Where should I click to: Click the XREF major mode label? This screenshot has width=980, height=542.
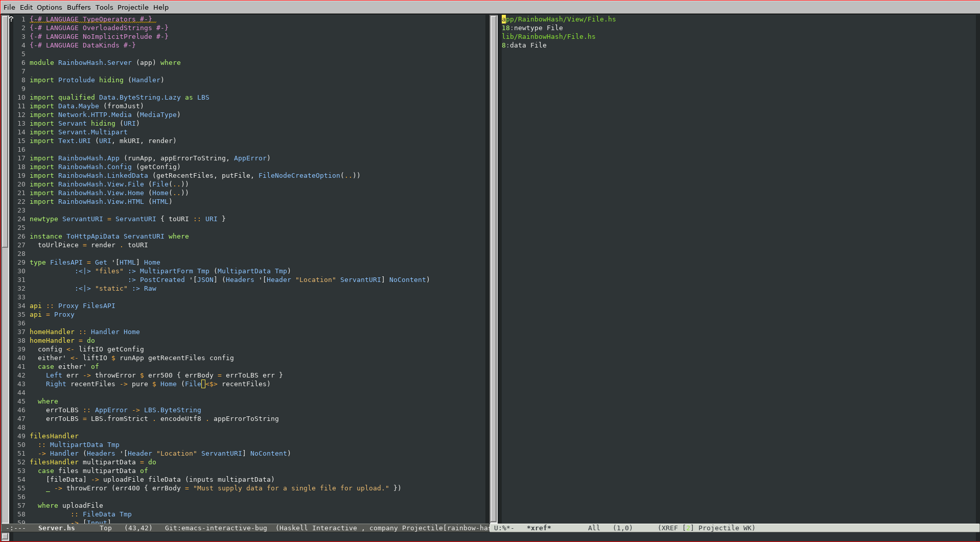pyautogui.click(x=670, y=528)
